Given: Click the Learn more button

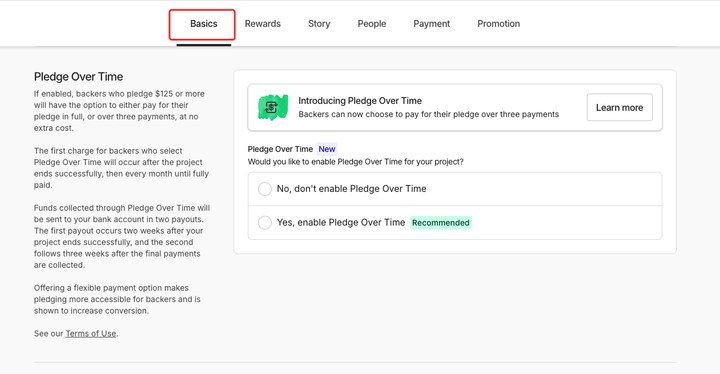Looking at the screenshot, I should click(619, 108).
